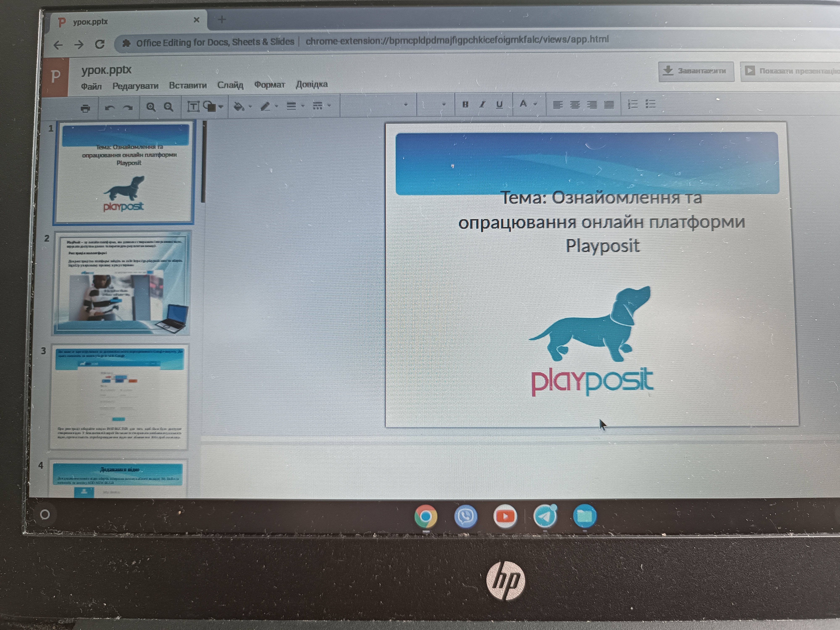Go forward in the browser
The image size is (840, 630).
pyautogui.click(x=79, y=45)
